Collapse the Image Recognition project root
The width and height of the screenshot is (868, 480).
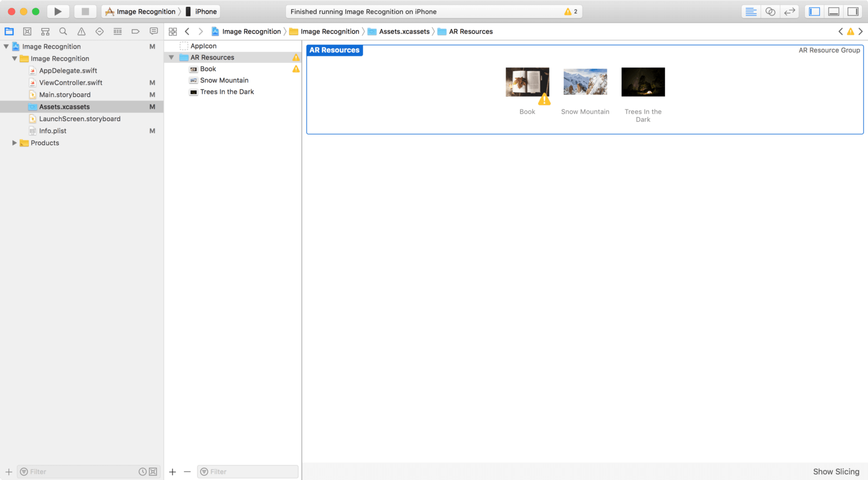coord(7,47)
